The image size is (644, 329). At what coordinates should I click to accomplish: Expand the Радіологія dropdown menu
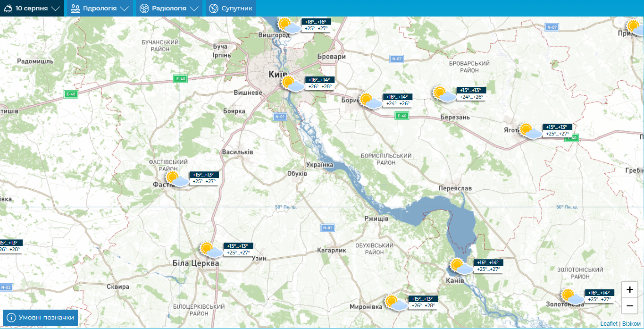point(169,8)
